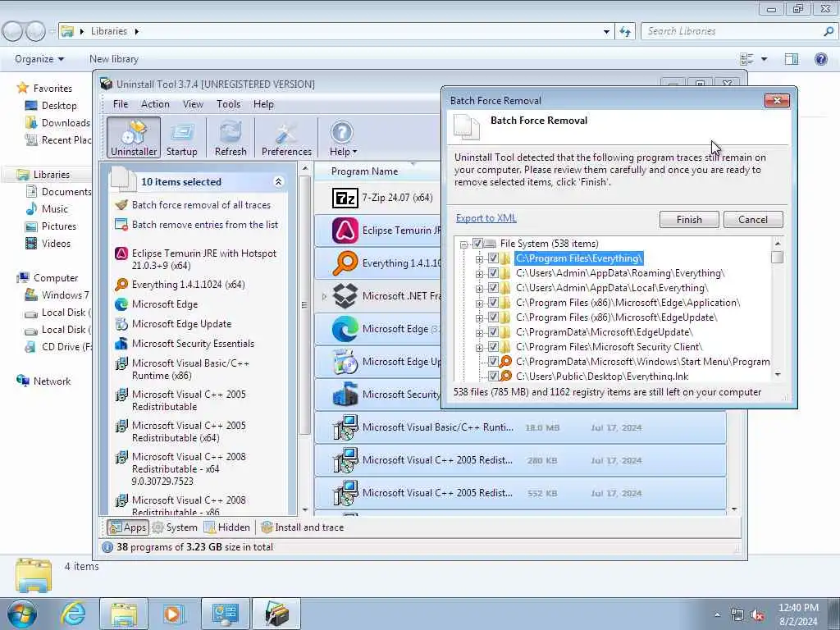Open the Organize dropdown in Explorer
Viewport: 840px width, 630px height.
[x=39, y=59]
